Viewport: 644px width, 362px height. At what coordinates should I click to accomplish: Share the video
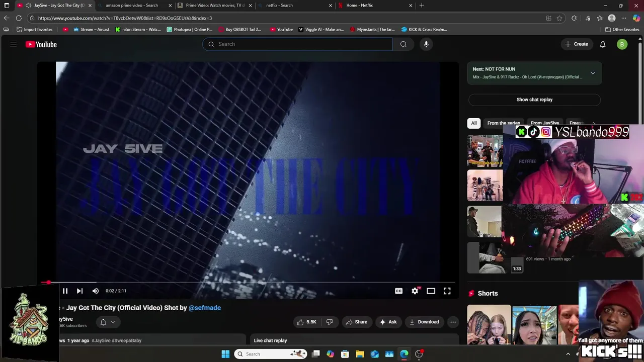coord(356,322)
